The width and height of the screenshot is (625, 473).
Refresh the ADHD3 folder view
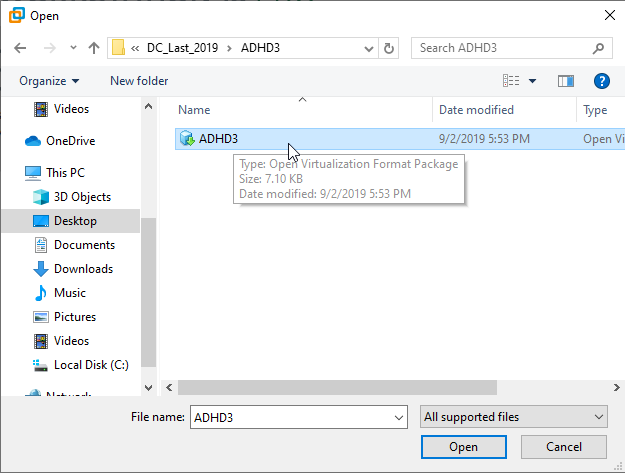pyautogui.click(x=389, y=48)
